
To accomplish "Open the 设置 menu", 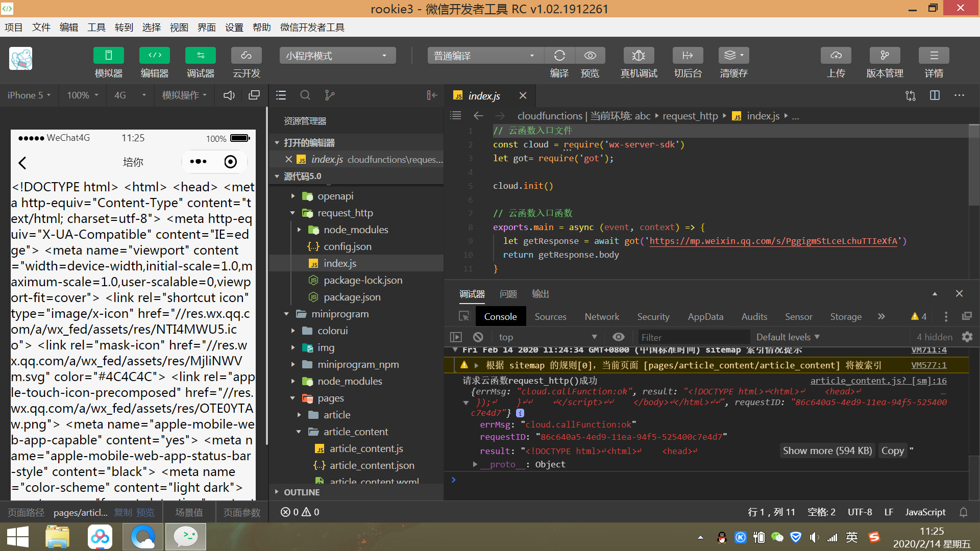I will click(234, 28).
